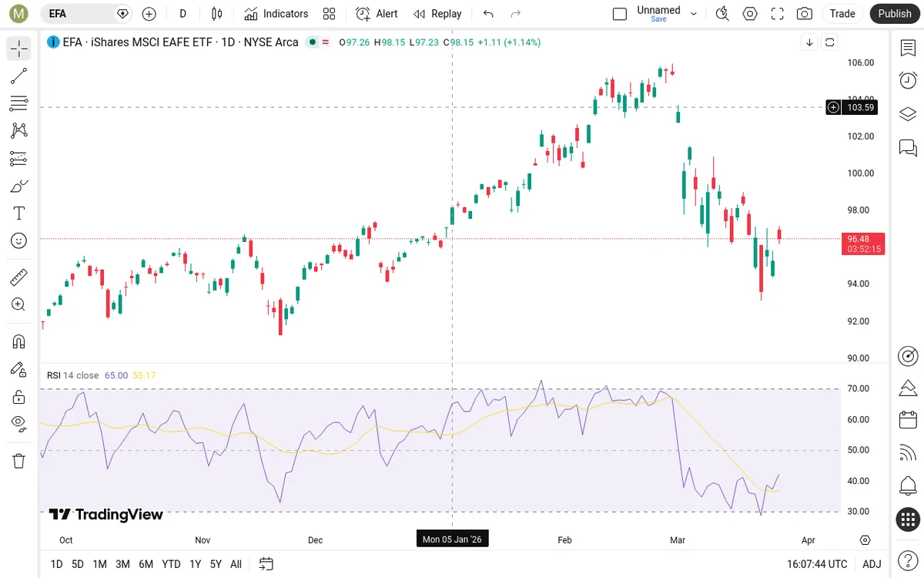The width and height of the screenshot is (924, 578).
Task: Toggle the ADJ adjusted data setting
Action: 872,564
